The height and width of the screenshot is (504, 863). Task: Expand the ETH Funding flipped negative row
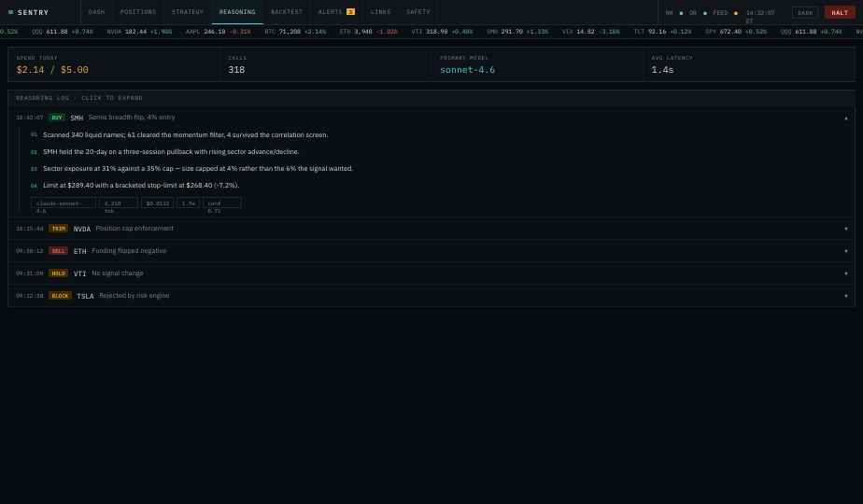tap(431, 251)
